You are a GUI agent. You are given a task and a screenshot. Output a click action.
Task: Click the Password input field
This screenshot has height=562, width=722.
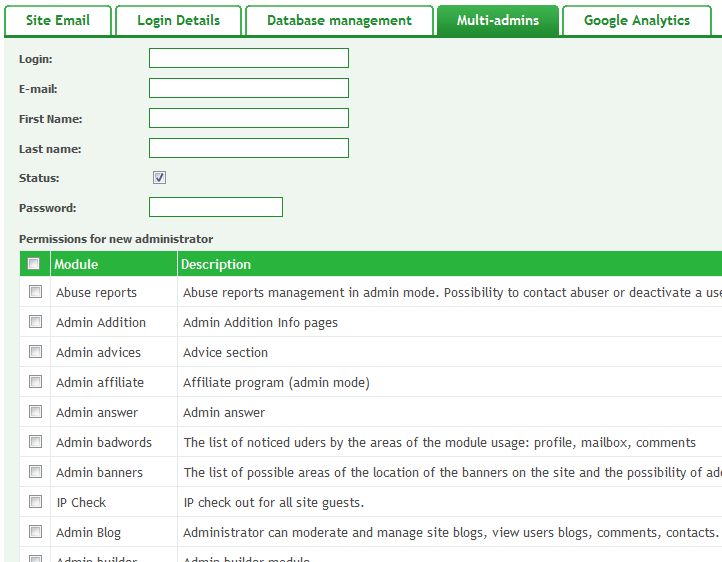[215, 207]
